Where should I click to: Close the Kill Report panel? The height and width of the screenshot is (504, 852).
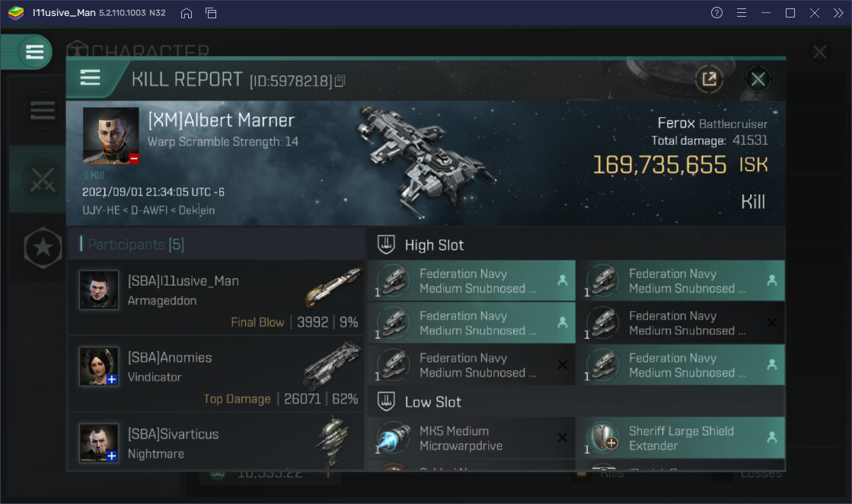point(757,78)
